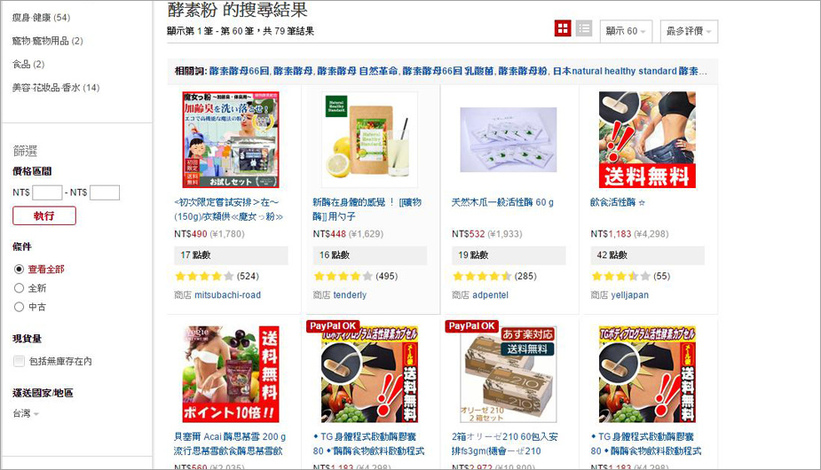Screen dimensions: 821x470
Task: Click PayPal OK badge on TG product
Action: (332, 326)
